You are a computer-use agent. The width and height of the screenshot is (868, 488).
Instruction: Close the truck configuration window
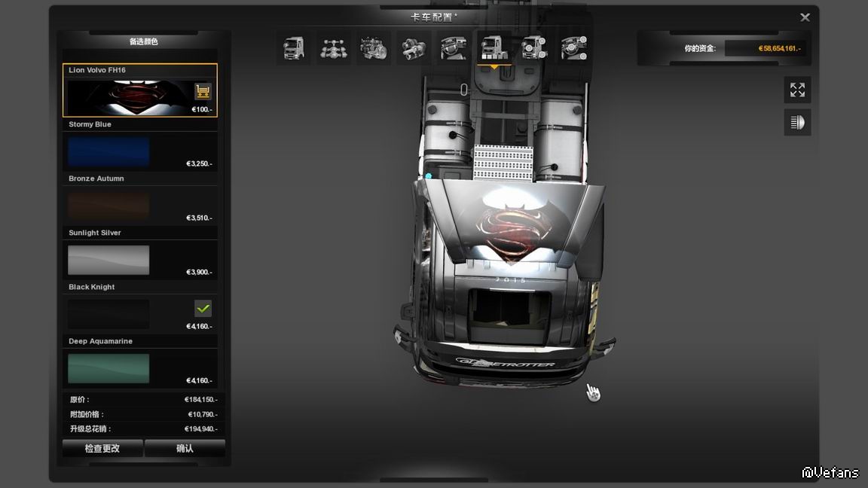(805, 18)
